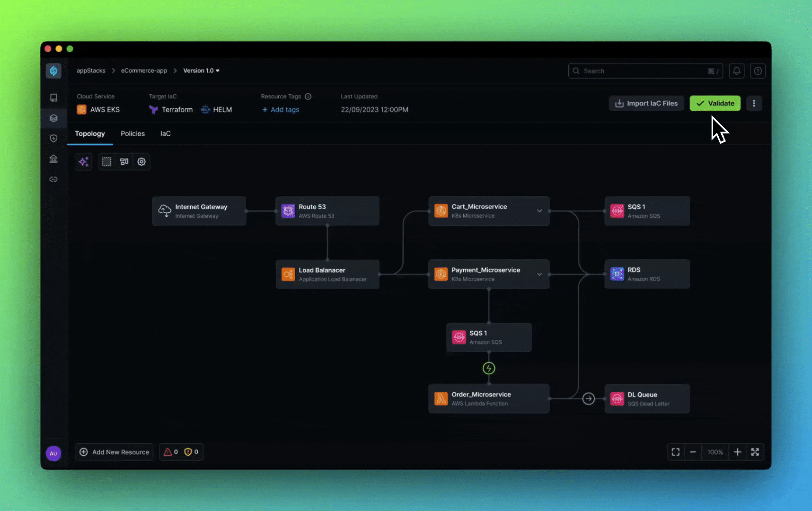Toggle the lightning trigger on SQS connection
Image resolution: width=812 pixels, height=511 pixels.
click(x=489, y=368)
